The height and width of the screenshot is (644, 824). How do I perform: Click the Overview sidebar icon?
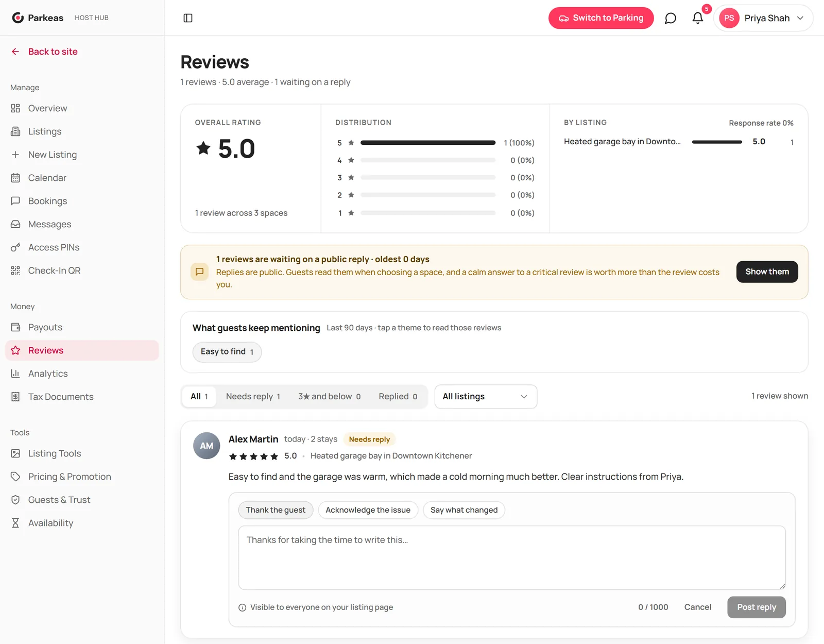[15, 108]
